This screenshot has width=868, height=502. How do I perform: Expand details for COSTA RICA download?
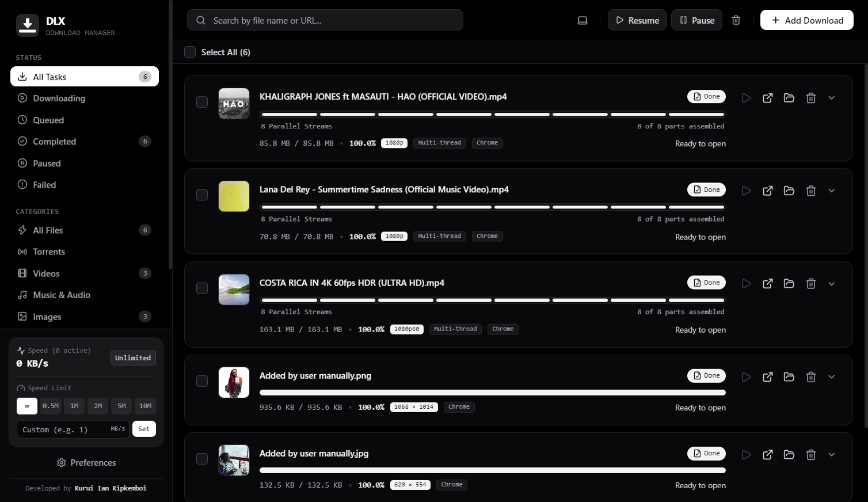(832, 283)
